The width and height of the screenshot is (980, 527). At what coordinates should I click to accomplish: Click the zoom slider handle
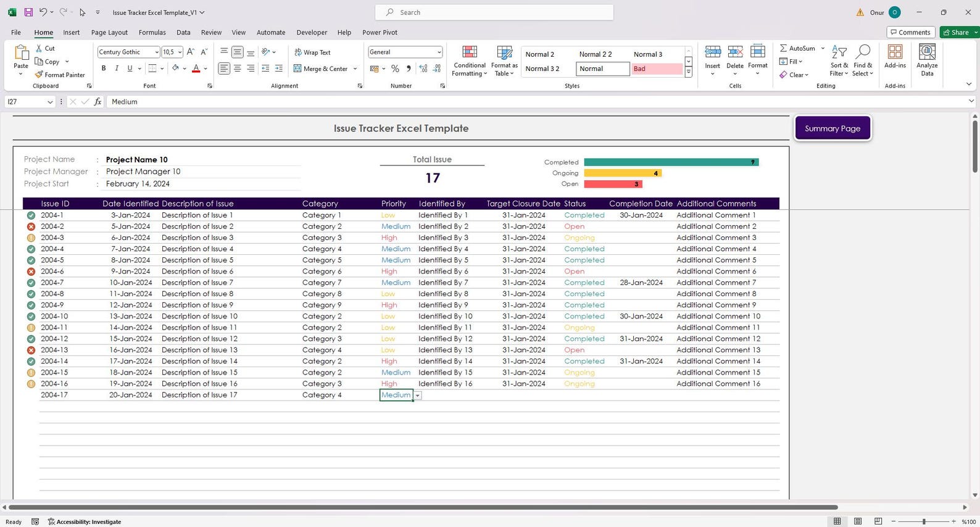[x=924, y=521]
